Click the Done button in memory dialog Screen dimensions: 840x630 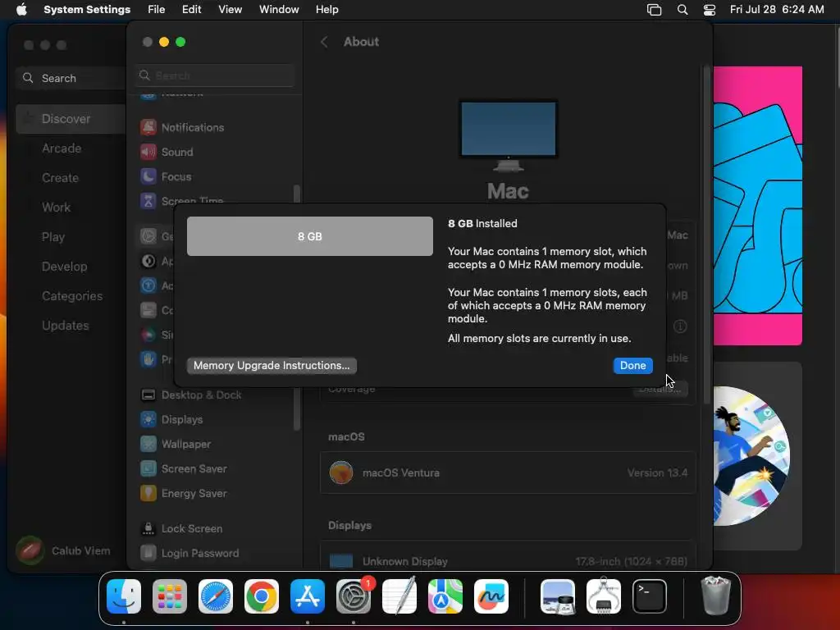click(x=632, y=365)
